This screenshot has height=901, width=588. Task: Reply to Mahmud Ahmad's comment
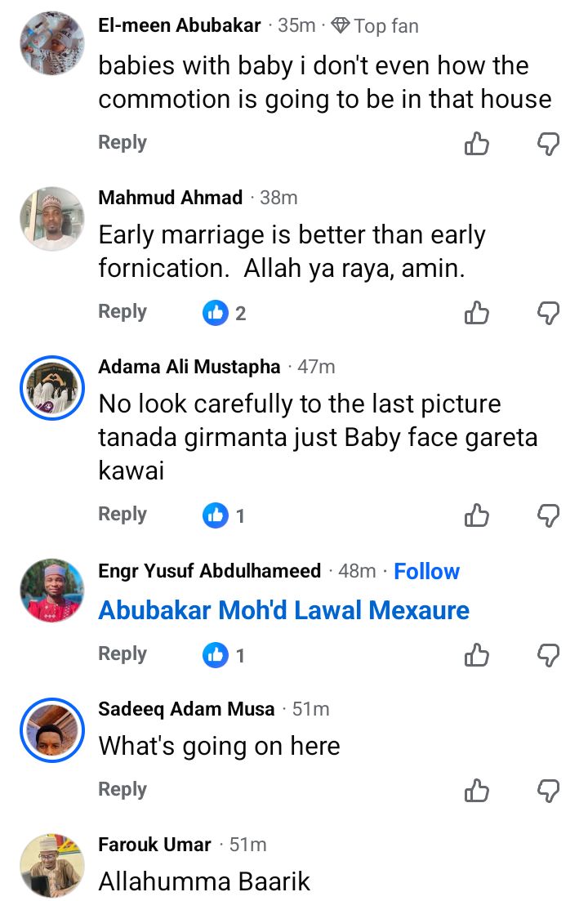click(x=122, y=311)
